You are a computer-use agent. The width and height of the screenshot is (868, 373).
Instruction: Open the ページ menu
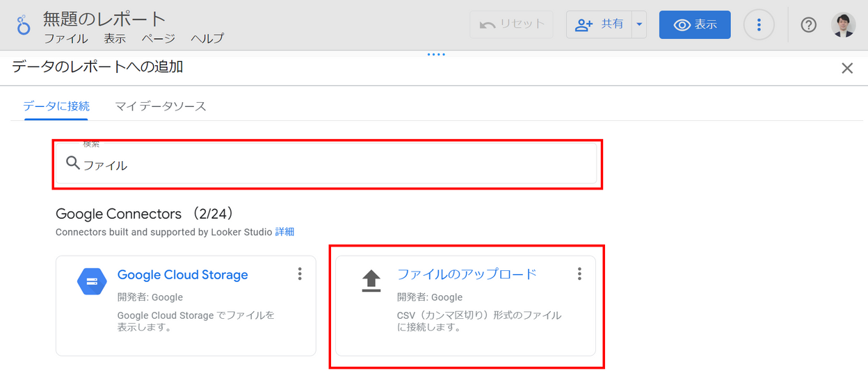[x=158, y=39]
